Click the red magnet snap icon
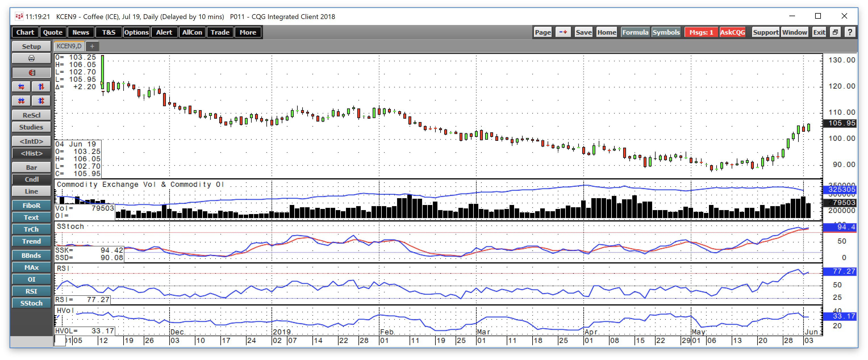 coord(31,72)
